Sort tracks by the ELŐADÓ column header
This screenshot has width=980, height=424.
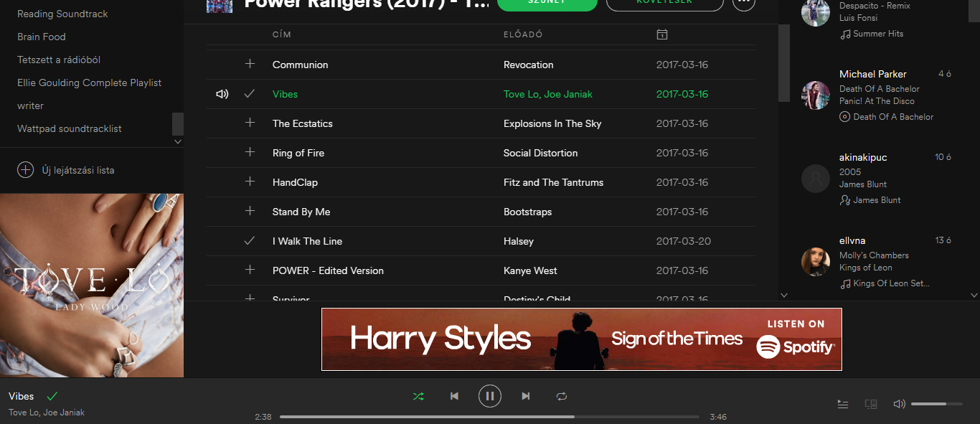tap(523, 34)
